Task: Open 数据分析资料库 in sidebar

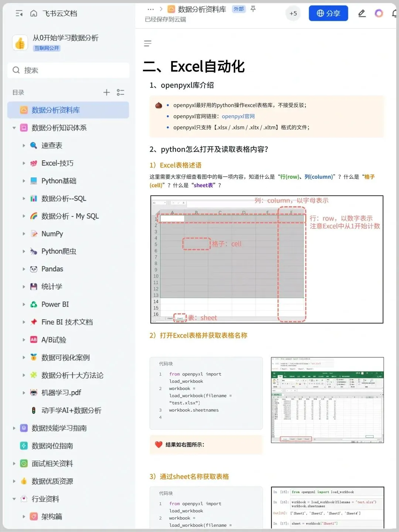Action: [x=68, y=110]
